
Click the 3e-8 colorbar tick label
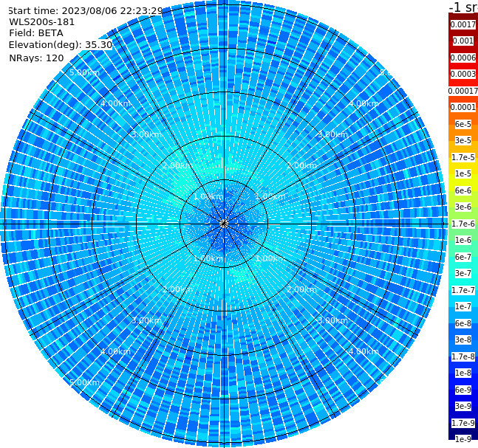point(463,340)
